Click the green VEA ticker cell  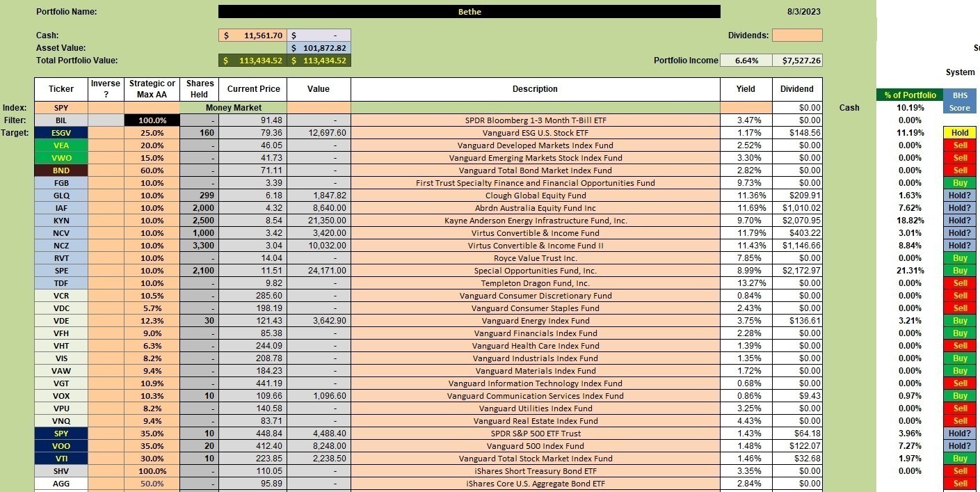point(61,145)
